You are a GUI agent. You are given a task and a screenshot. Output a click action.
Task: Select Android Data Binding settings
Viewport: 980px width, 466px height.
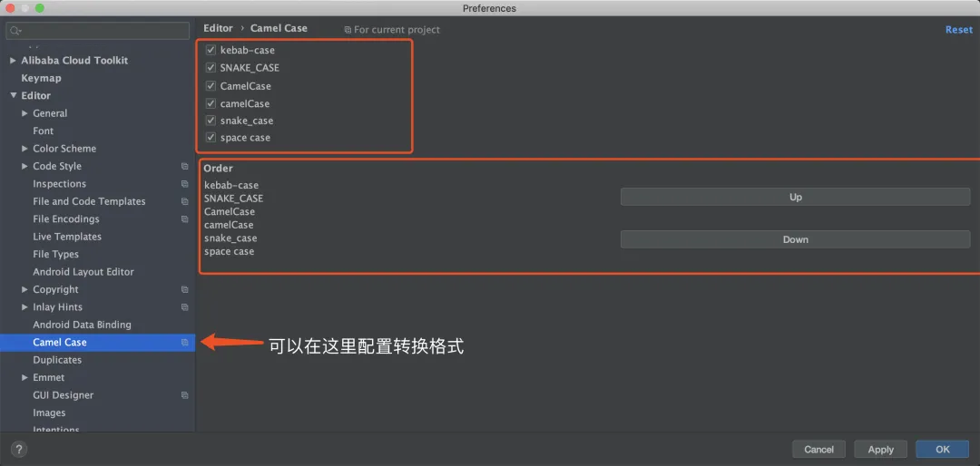pyautogui.click(x=82, y=325)
